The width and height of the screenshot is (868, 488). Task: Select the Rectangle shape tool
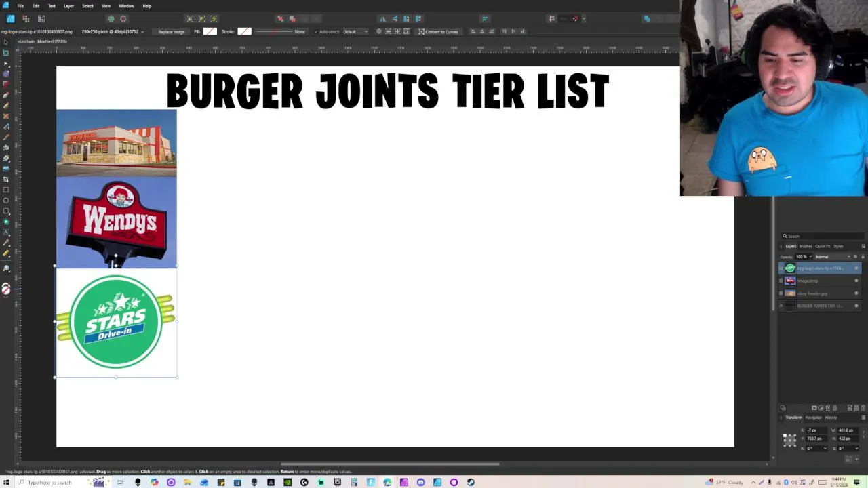(x=6, y=190)
